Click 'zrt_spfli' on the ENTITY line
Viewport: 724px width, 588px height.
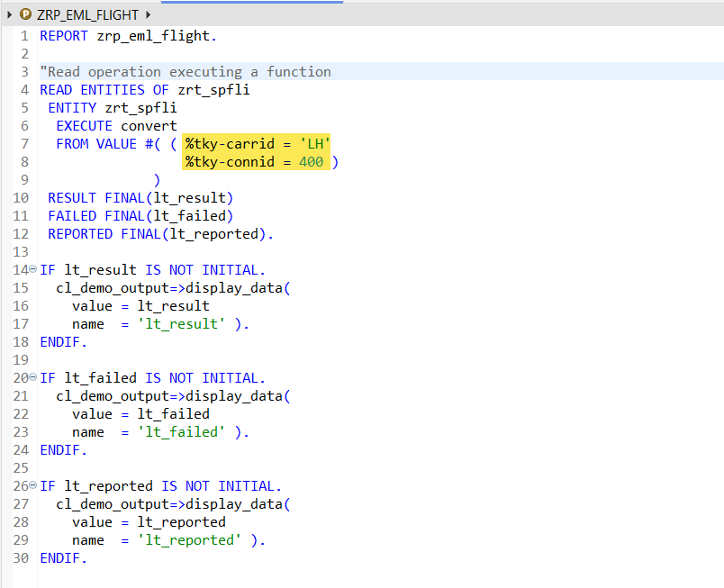pos(140,107)
